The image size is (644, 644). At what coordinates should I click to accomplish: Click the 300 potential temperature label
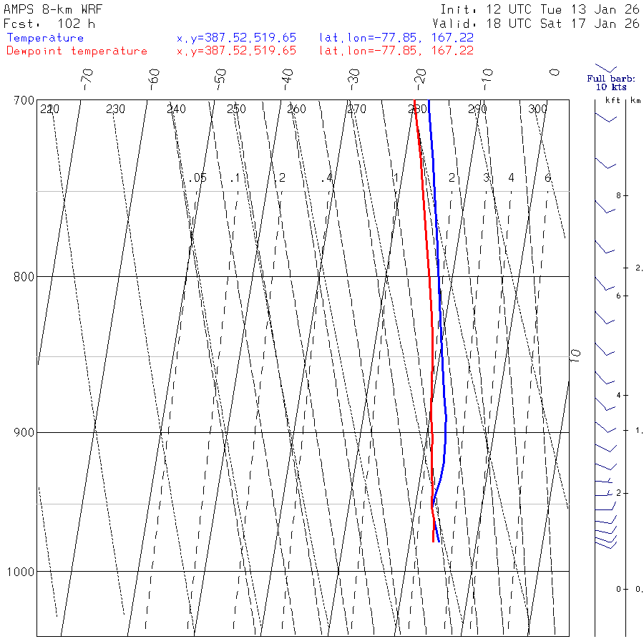click(x=537, y=109)
